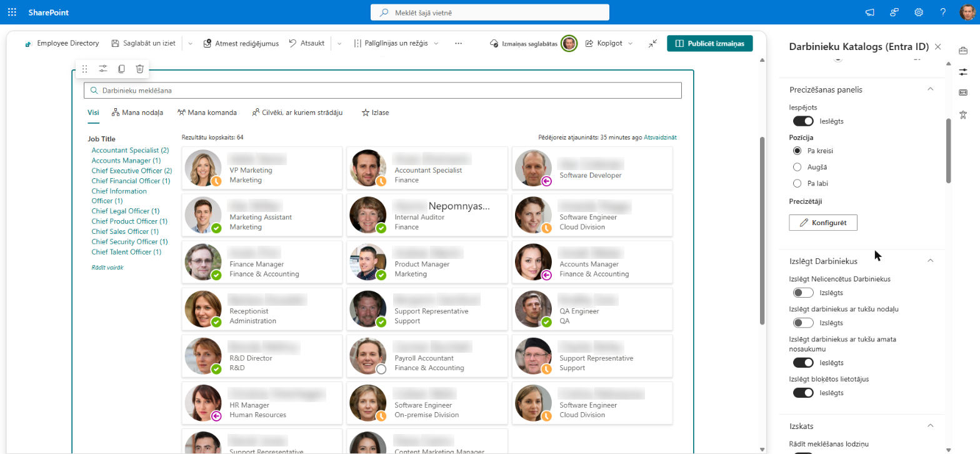
Task: Duplicate the web part with copy icon
Action: 121,69
